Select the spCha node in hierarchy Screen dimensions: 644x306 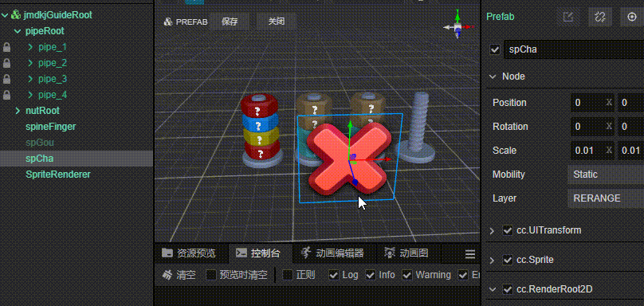pyautogui.click(x=39, y=159)
